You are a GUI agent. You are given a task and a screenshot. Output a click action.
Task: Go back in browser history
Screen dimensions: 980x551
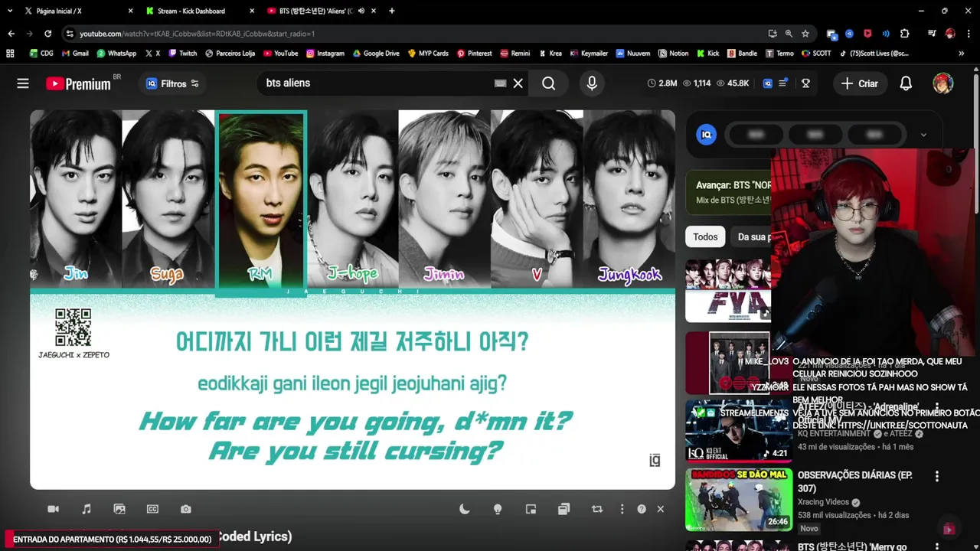pyautogui.click(x=11, y=34)
